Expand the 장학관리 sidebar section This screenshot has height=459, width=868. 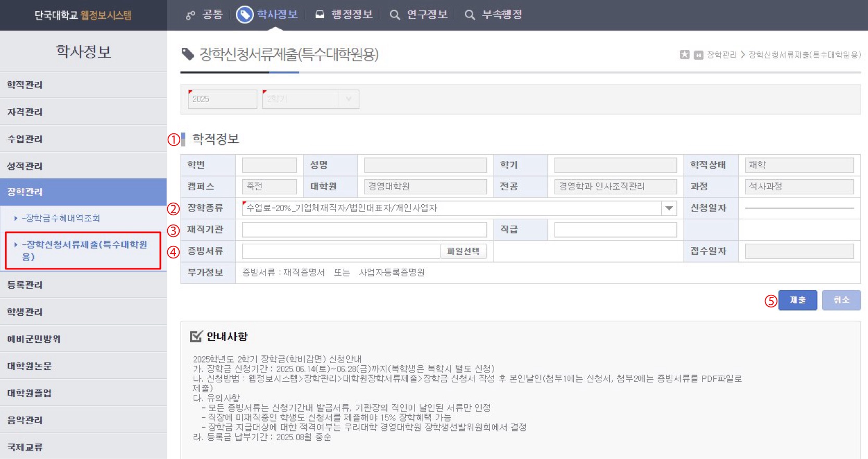[x=83, y=192]
